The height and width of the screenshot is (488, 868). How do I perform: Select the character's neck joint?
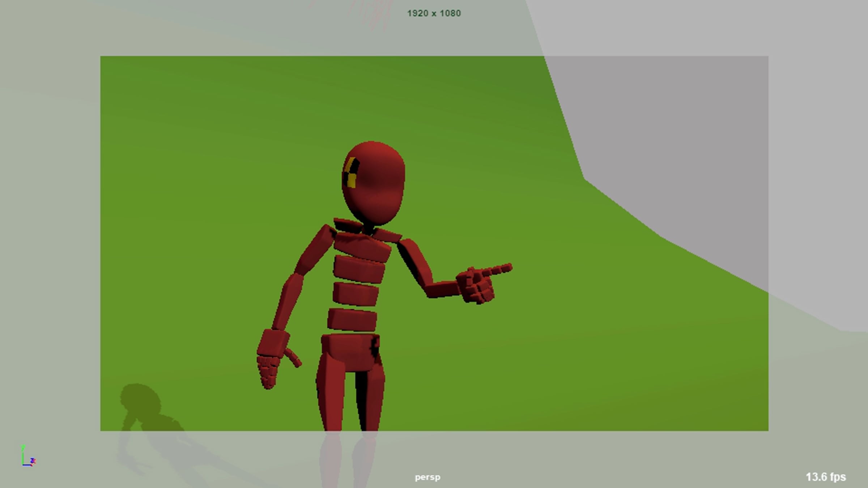click(368, 229)
